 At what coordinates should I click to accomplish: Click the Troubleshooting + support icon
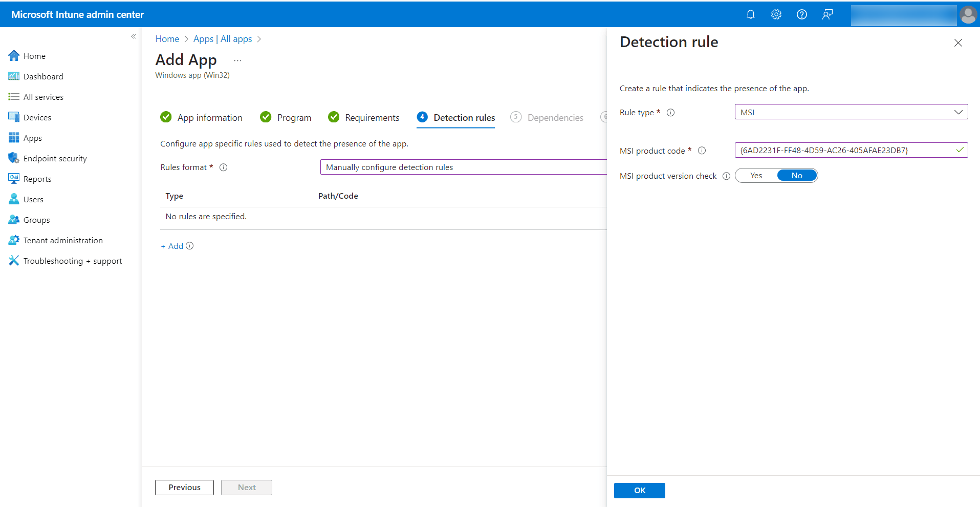[x=14, y=261]
